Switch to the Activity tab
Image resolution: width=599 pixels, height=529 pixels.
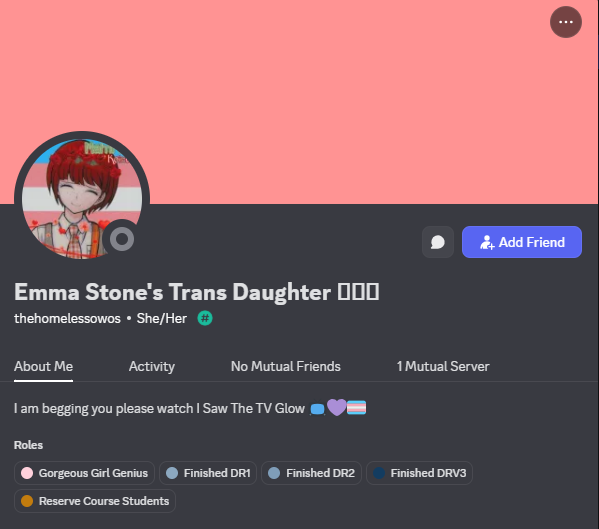click(152, 366)
